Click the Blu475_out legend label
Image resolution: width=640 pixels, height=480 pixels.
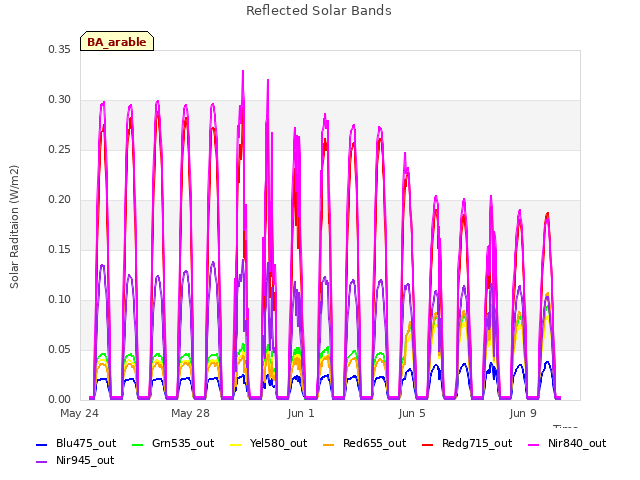tap(86, 443)
